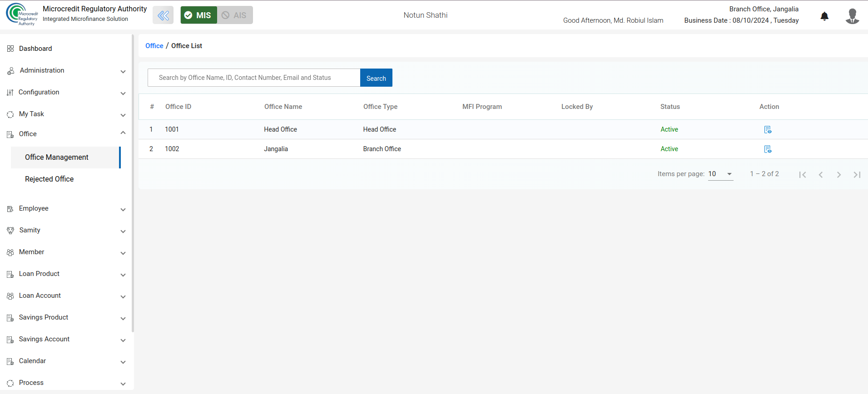Click the Office breadcrumb link

[x=154, y=46]
